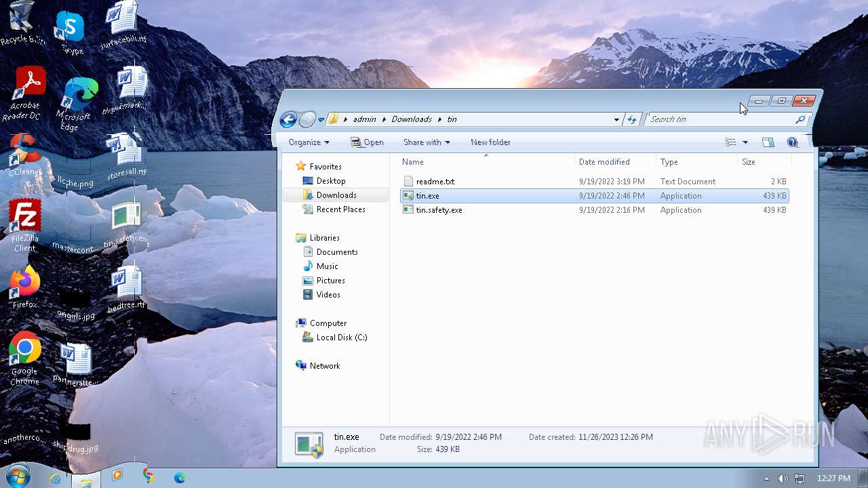Image resolution: width=868 pixels, height=488 pixels.
Task: Select the tin breadcrumb segment
Action: click(452, 119)
